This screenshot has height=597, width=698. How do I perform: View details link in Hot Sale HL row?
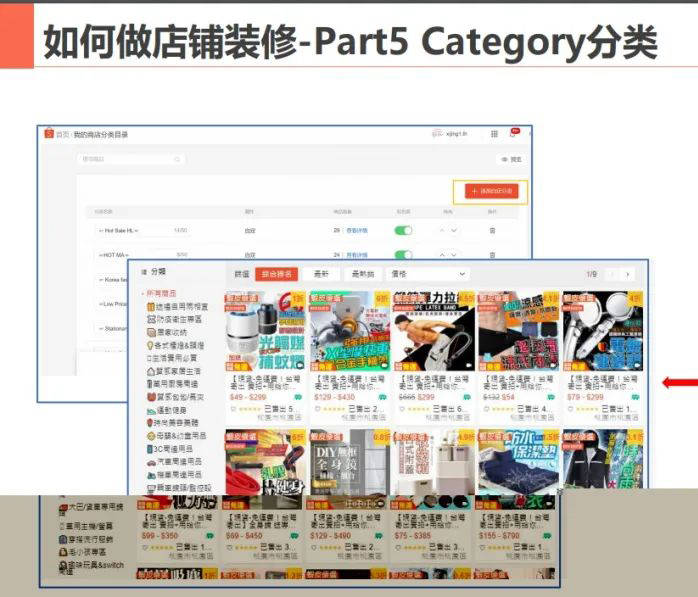[357, 231]
